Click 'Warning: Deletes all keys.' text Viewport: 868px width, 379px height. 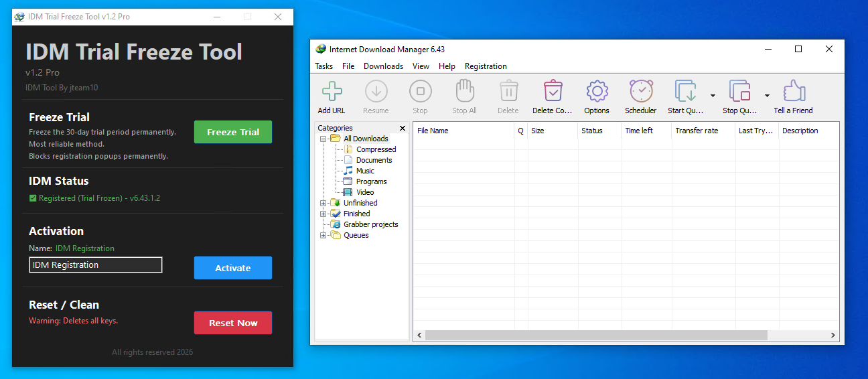pos(73,321)
